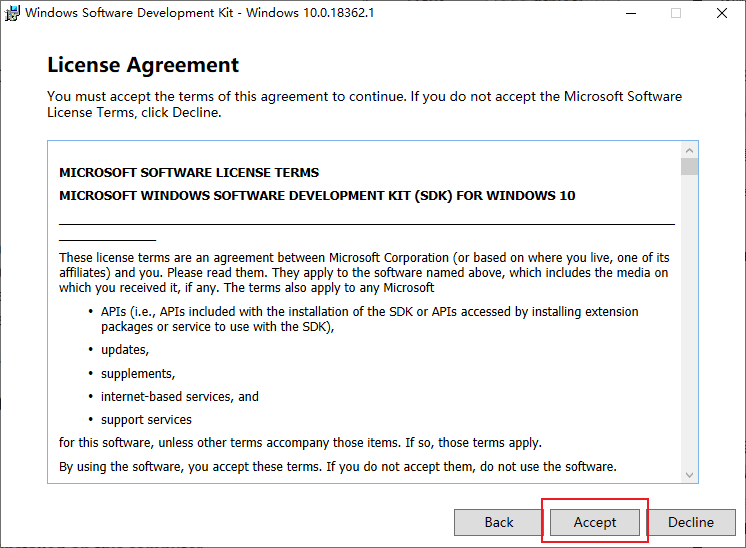Click the "updates," bullet item
Viewport: 746px width, 548px height.
click(125, 350)
